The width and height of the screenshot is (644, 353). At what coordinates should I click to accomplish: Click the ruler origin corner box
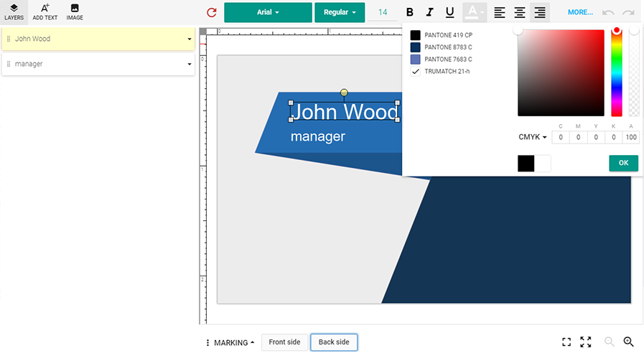[203, 31]
